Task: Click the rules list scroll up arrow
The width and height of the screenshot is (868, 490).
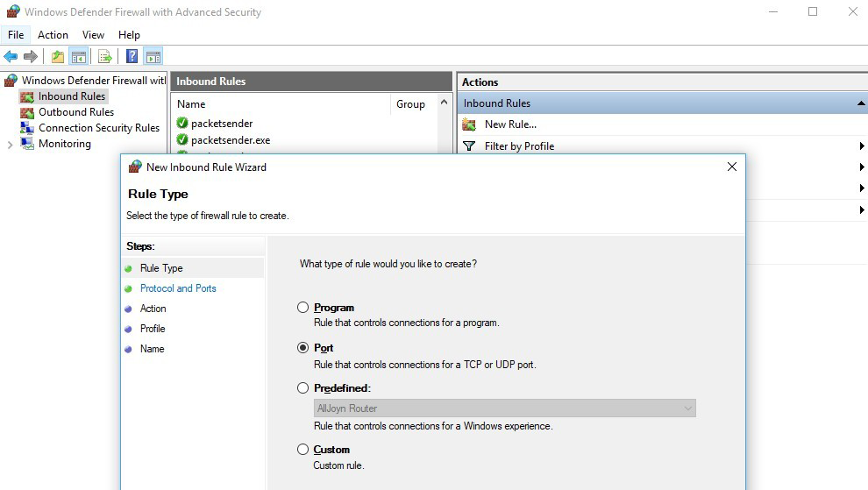Action: point(444,103)
